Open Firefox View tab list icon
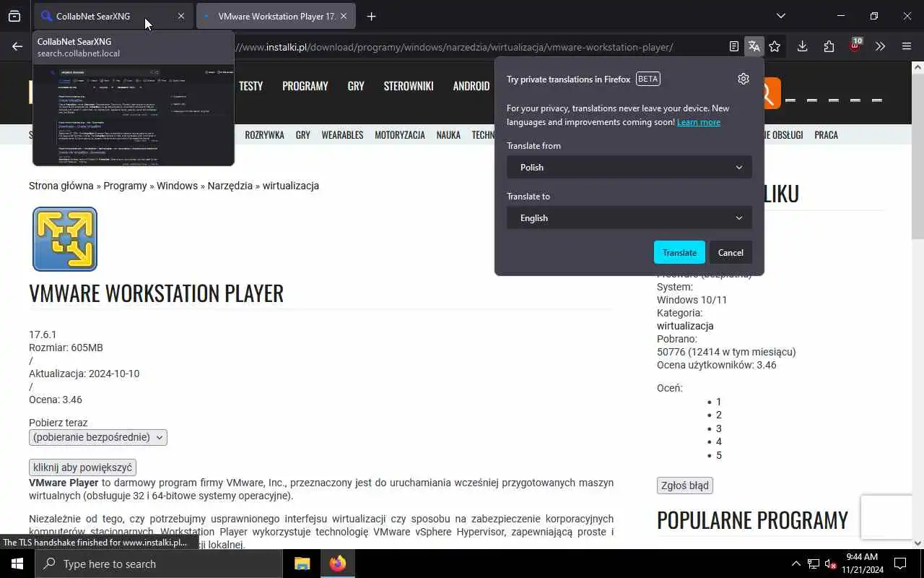 14,16
